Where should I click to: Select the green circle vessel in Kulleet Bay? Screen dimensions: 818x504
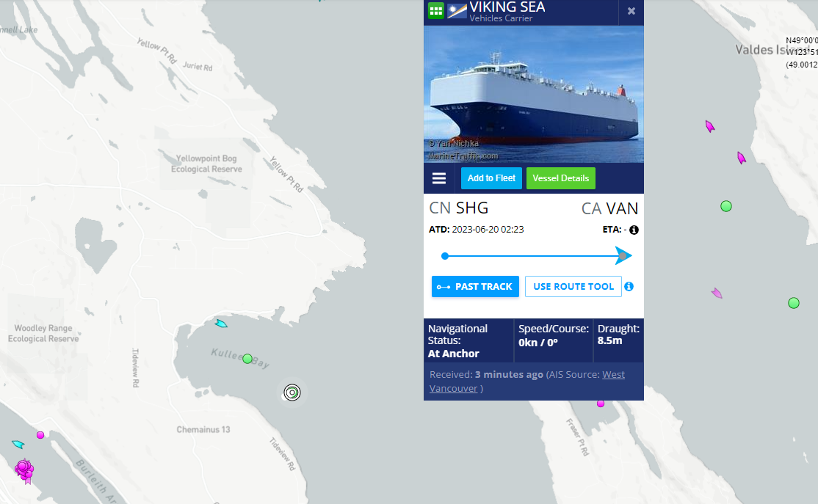tap(247, 359)
